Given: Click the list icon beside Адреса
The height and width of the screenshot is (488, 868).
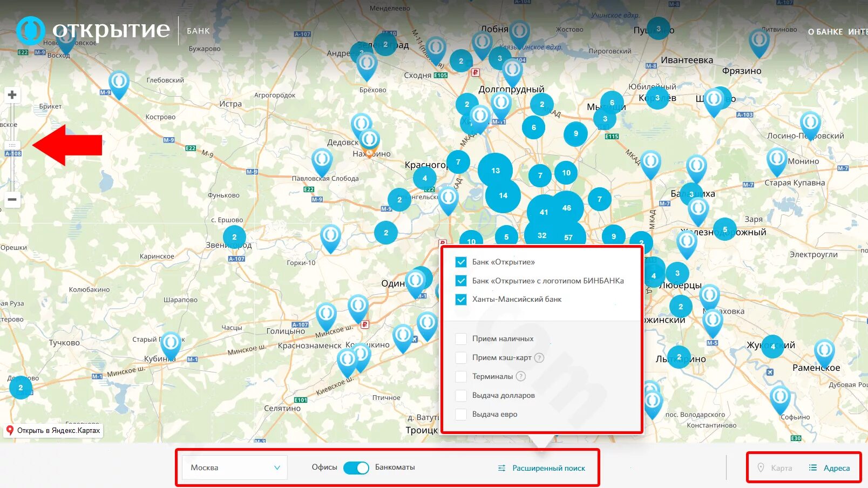Looking at the screenshot, I should (812, 467).
